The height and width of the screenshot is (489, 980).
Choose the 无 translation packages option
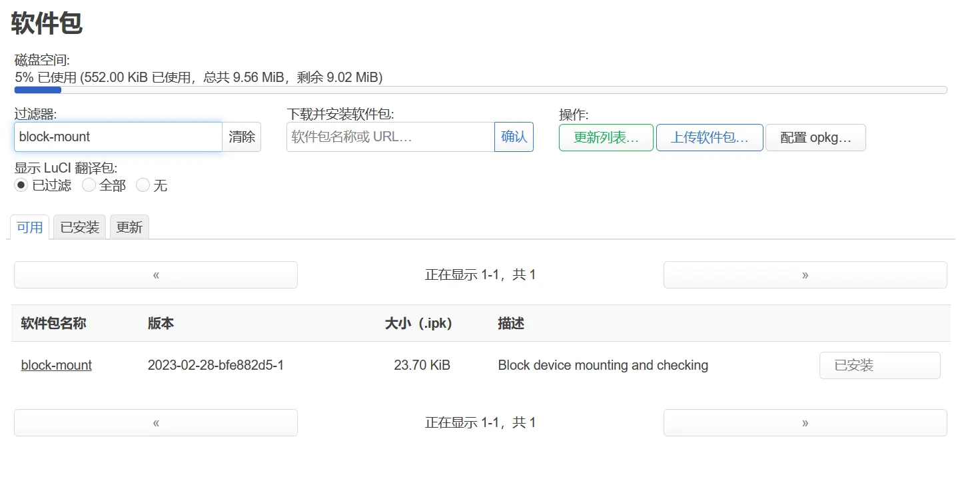tap(143, 185)
